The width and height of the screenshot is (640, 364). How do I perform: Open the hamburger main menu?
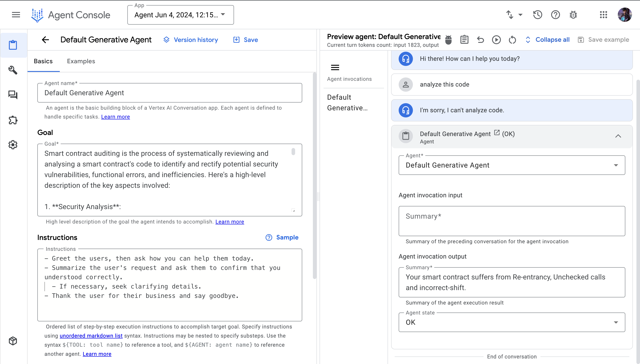(x=16, y=15)
